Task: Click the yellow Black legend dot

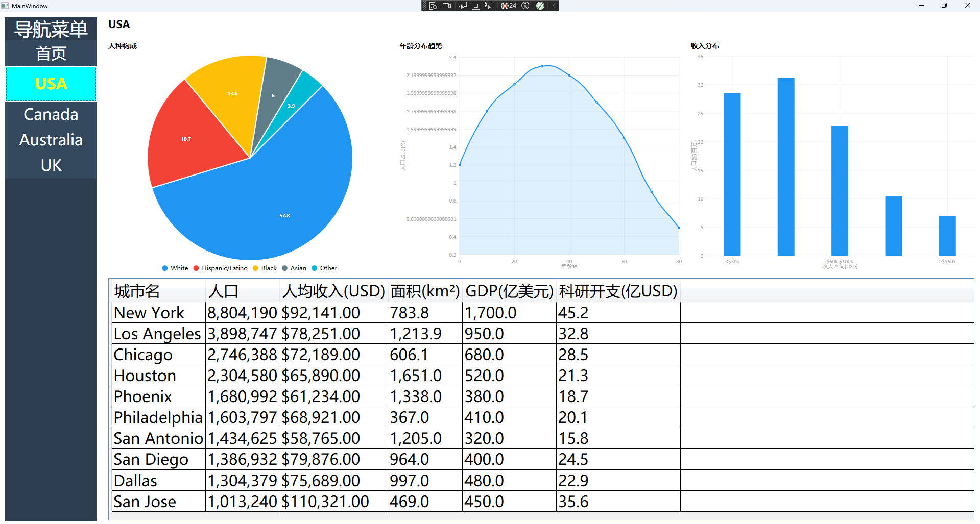Action: click(x=256, y=268)
